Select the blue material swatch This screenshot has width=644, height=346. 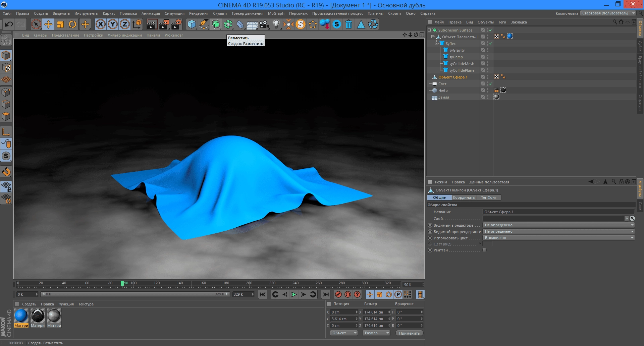click(21, 316)
